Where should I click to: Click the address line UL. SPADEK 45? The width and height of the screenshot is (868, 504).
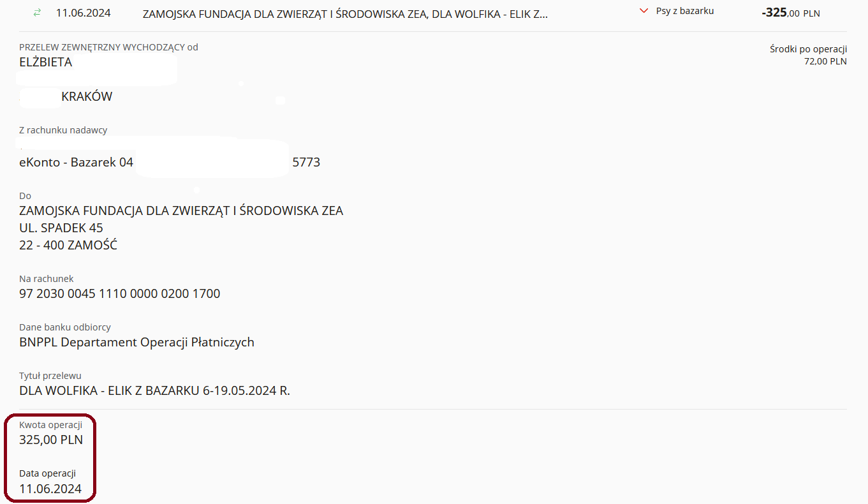tap(61, 228)
